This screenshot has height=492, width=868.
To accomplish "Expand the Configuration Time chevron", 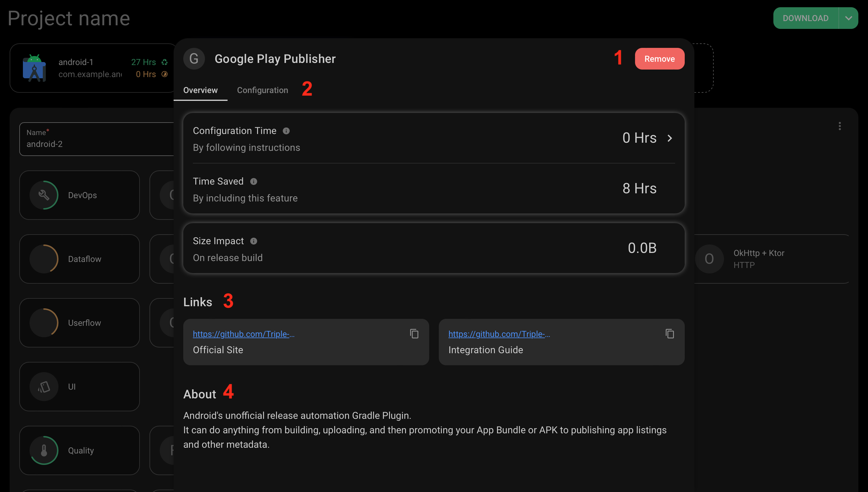I will point(669,138).
